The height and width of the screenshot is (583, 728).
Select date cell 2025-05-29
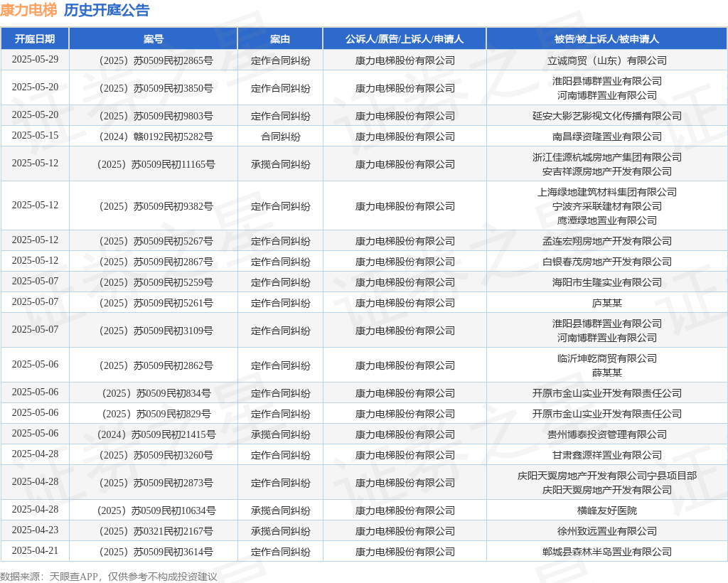pyautogui.click(x=35, y=60)
